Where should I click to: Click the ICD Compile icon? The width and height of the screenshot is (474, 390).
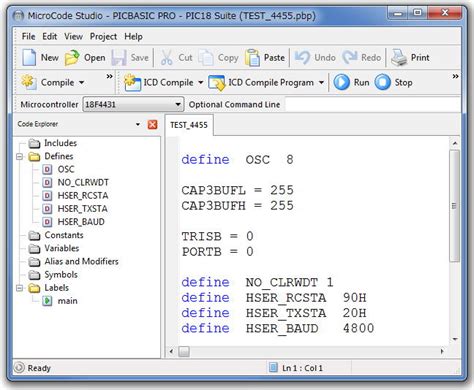click(132, 82)
